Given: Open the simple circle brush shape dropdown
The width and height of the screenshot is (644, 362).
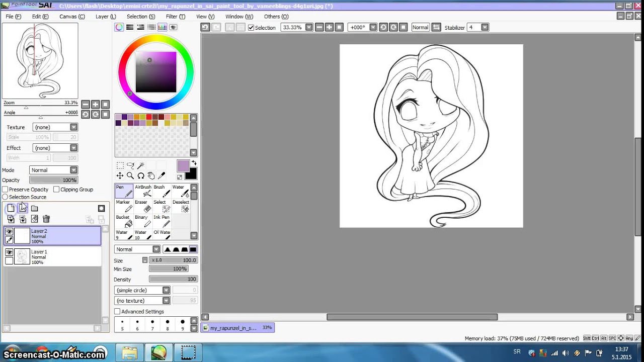Looking at the screenshot, I should pyautogui.click(x=142, y=290).
